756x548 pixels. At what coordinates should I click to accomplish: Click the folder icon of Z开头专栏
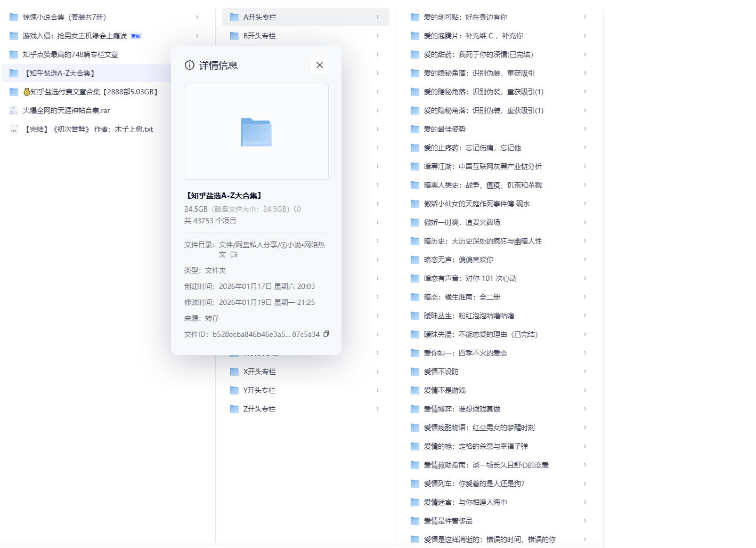click(x=234, y=409)
